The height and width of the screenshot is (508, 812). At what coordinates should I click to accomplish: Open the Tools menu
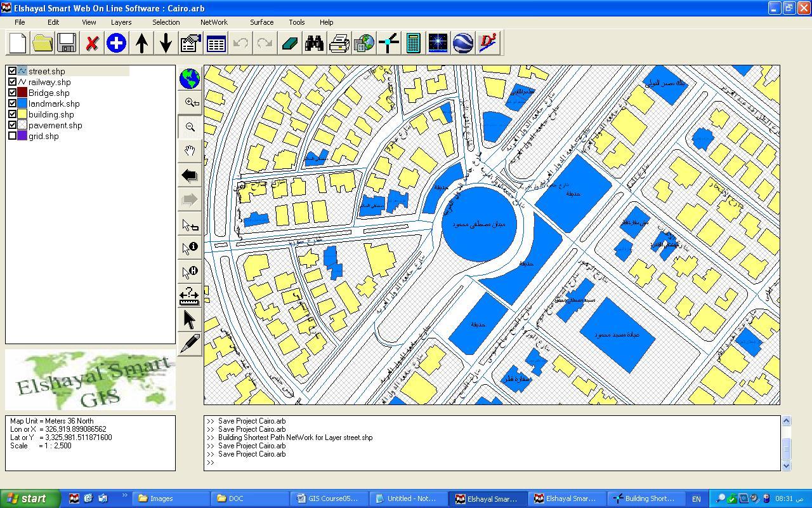pos(297,22)
